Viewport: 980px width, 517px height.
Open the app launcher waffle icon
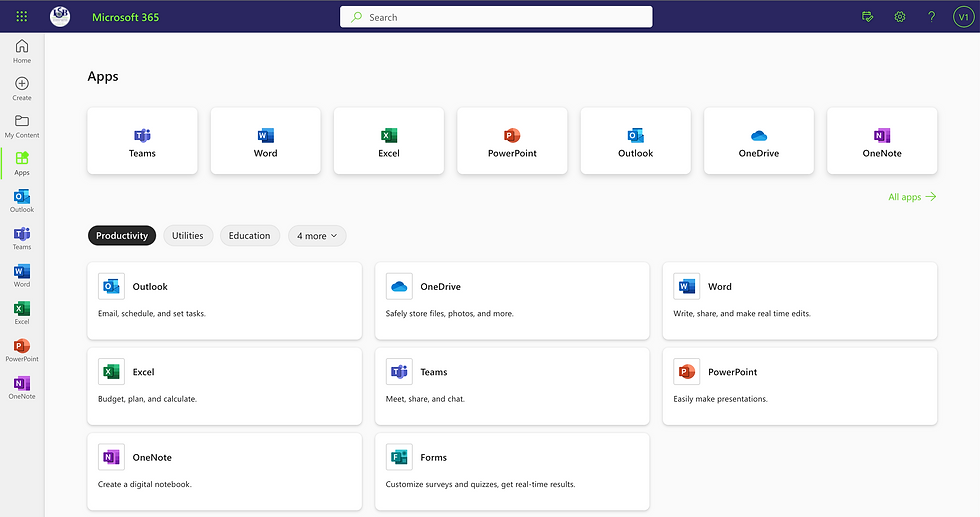[22, 16]
